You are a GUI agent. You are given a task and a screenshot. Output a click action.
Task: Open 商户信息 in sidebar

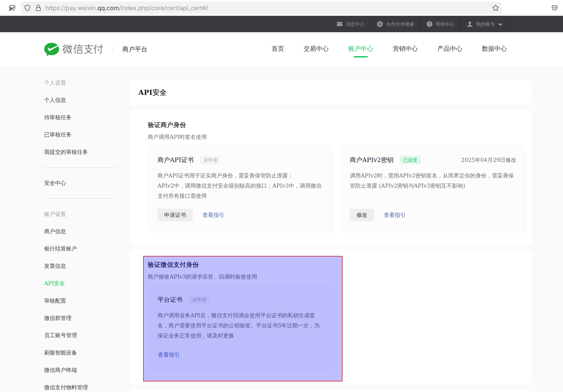pyautogui.click(x=55, y=232)
